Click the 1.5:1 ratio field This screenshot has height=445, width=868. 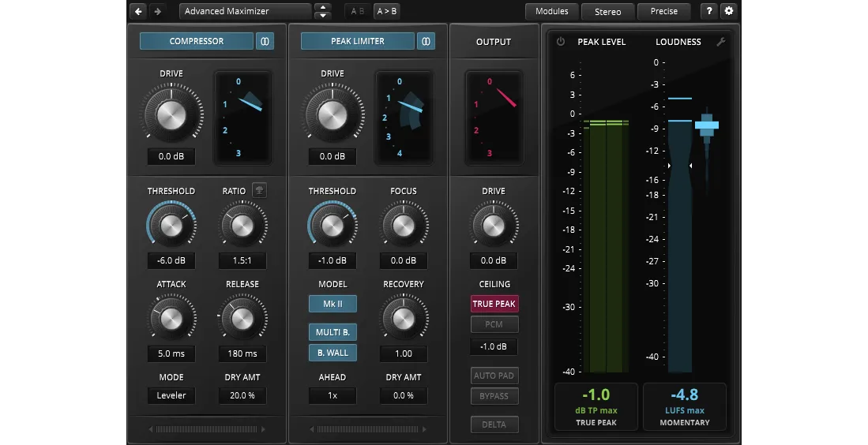click(242, 260)
